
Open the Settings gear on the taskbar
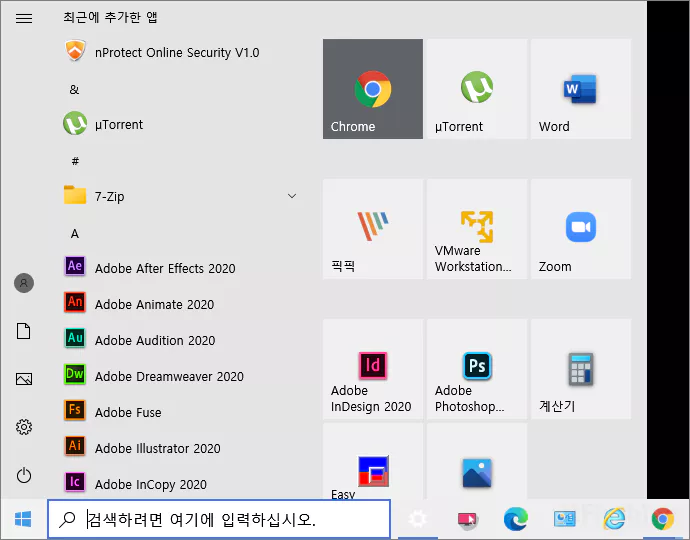pos(418,519)
